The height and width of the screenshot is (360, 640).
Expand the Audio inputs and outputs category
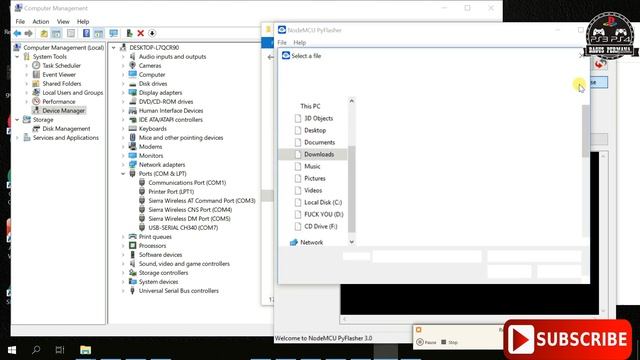pyautogui.click(x=123, y=57)
